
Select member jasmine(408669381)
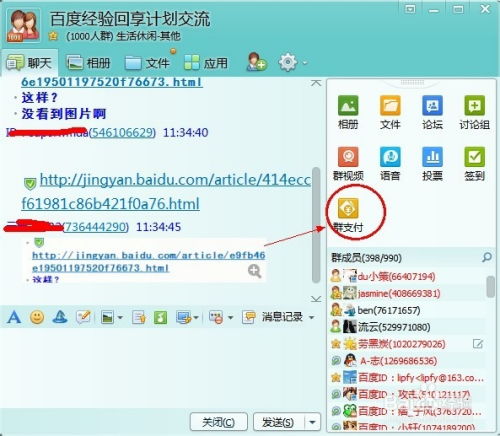407,293
